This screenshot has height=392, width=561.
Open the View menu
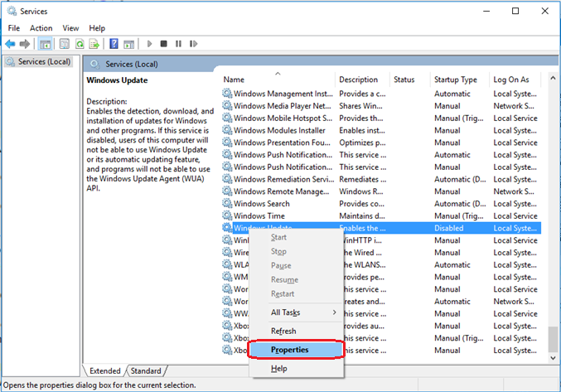pyautogui.click(x=70, y=28)
